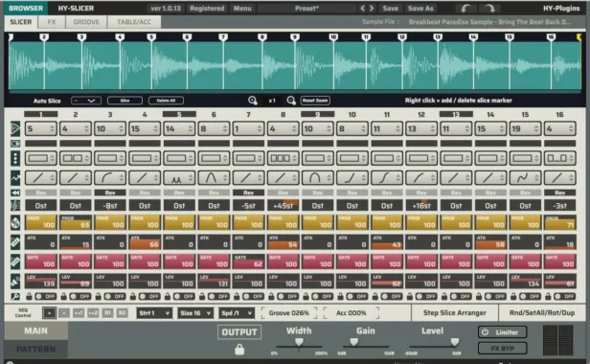Click the Width slider handle
The width and height of the screenshot is (590, 364).
(x=299, y=342)
